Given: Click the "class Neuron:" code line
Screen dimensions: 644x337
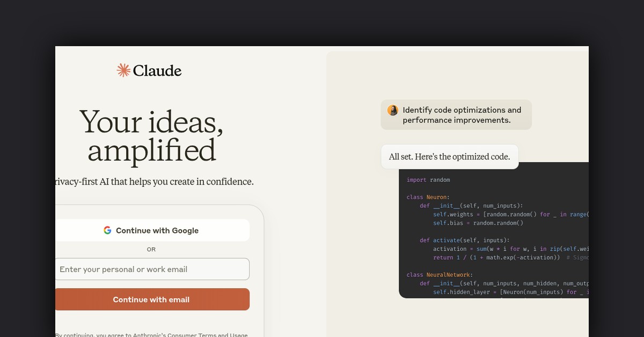Looking at the screenshot, I should click(x=428, y=197).
